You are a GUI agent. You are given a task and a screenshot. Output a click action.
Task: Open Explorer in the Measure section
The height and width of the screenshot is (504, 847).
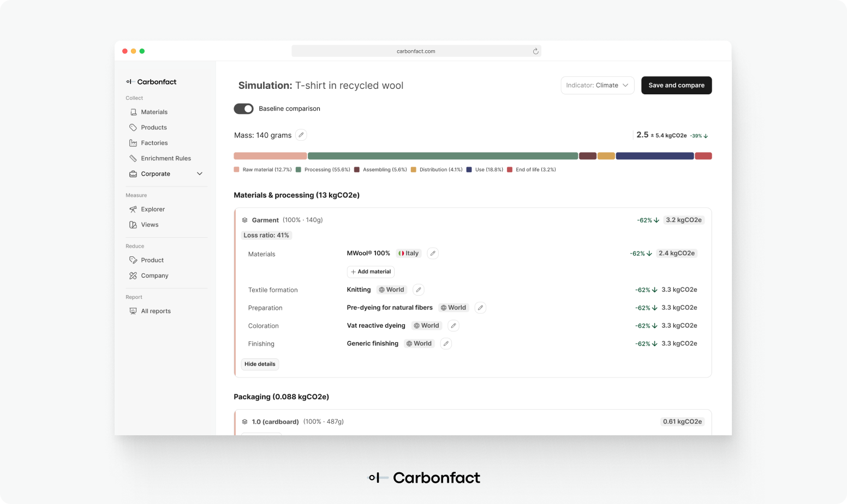coord(153,209)
